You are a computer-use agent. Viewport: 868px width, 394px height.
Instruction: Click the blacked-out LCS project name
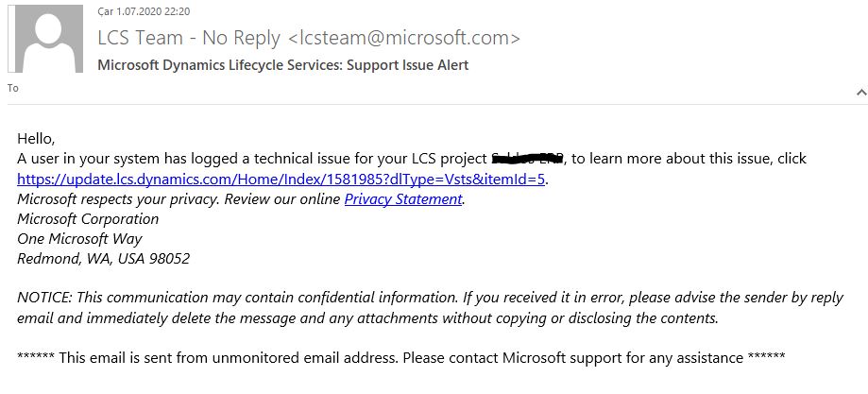tap(528, 159)
